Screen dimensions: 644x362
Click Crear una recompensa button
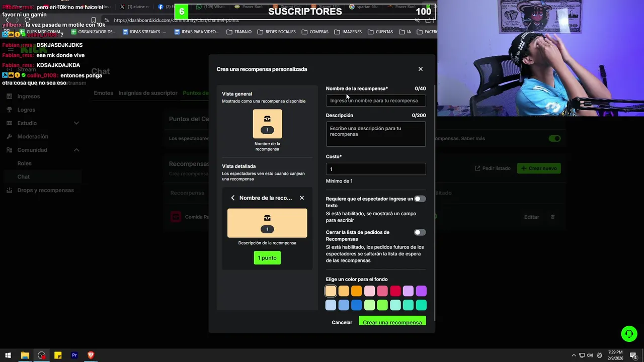click(x=392, y=321)
